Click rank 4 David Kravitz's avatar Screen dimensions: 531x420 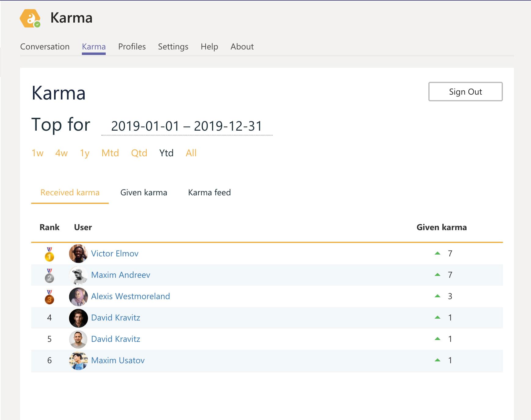(x=79, y=318)
